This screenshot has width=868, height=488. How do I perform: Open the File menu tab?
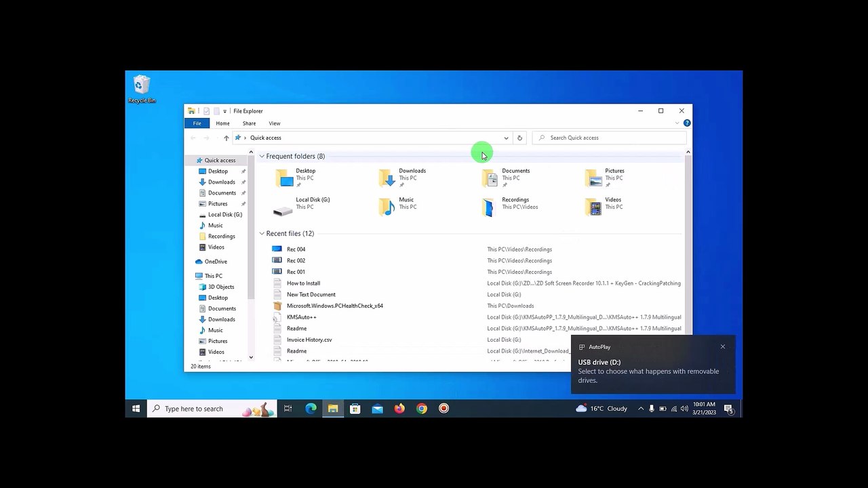pyautogui.click(x=197, y=123)
